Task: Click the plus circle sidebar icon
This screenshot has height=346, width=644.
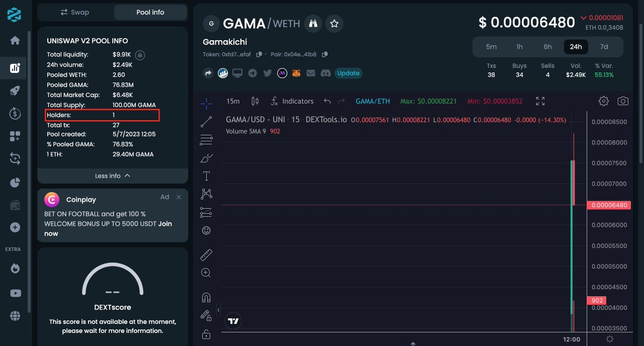Action: coord(15,227)
